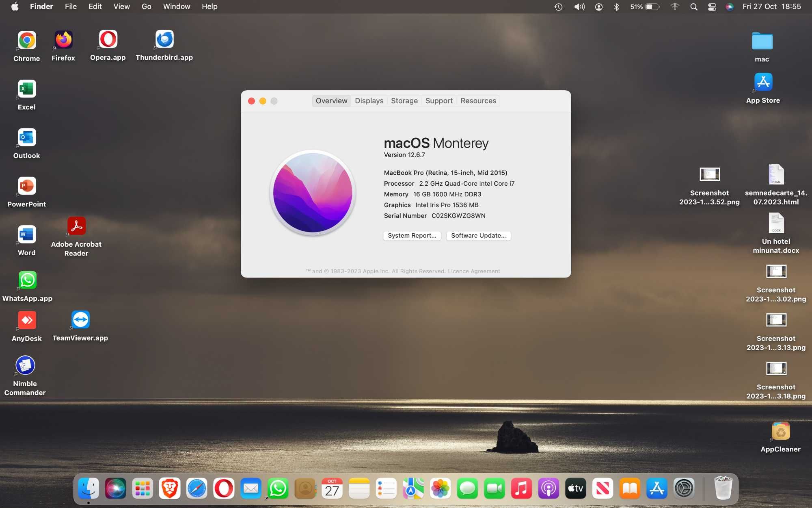Select the Excel desktop shortcut
Screen dimensions: 812x508
point(27,89)
